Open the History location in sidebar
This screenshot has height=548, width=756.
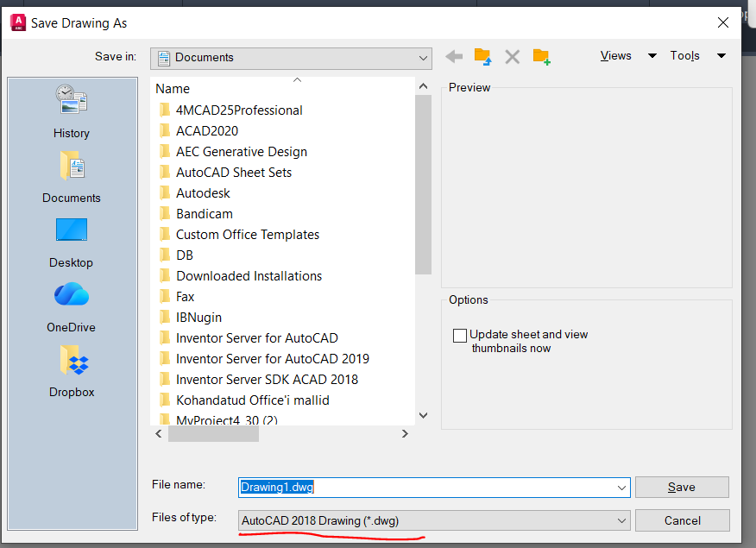click(x=72, y=110)
